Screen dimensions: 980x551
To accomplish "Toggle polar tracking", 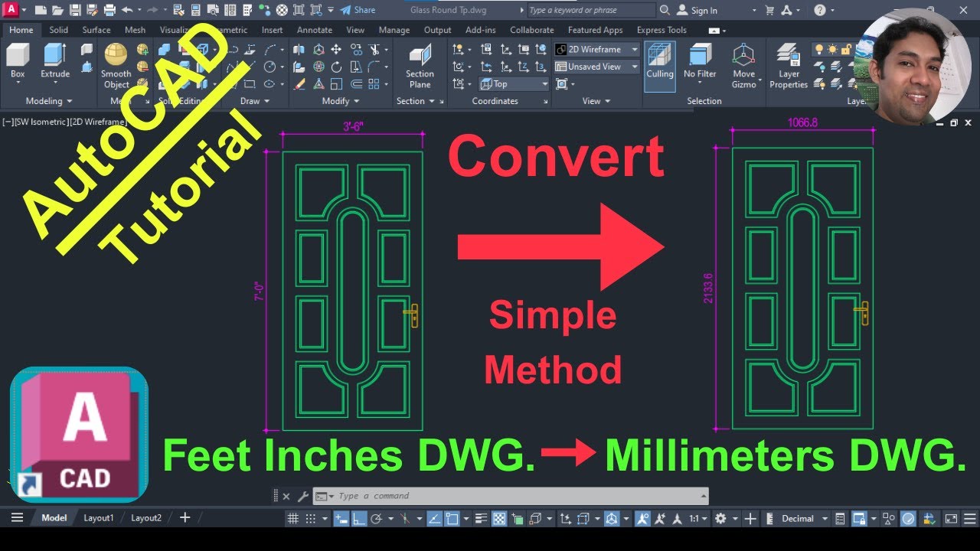I will [x=376, y=518].
